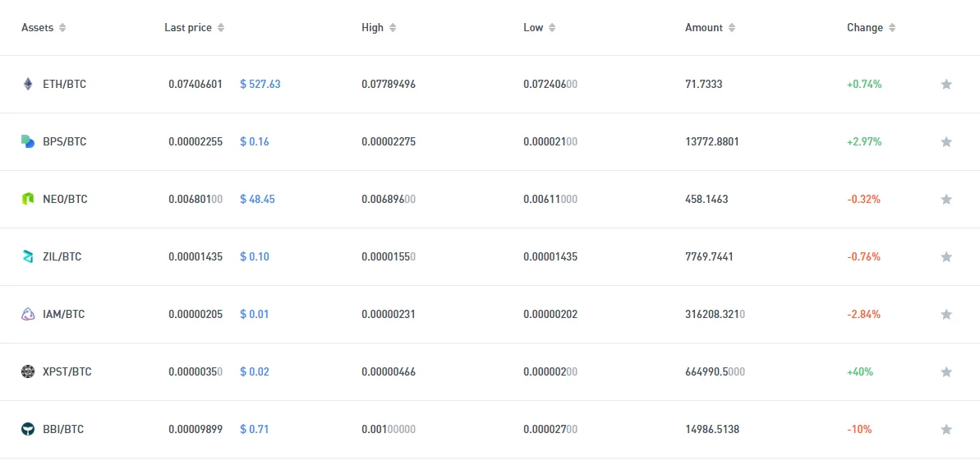The height and width of the screenshot is (475, 980).
Task: Click the $ 0.16 USD price
Action: (x=255, y=141)
